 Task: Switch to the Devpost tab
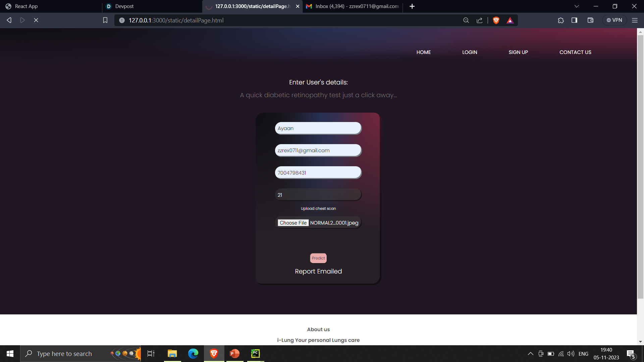[x=124, y=6]
